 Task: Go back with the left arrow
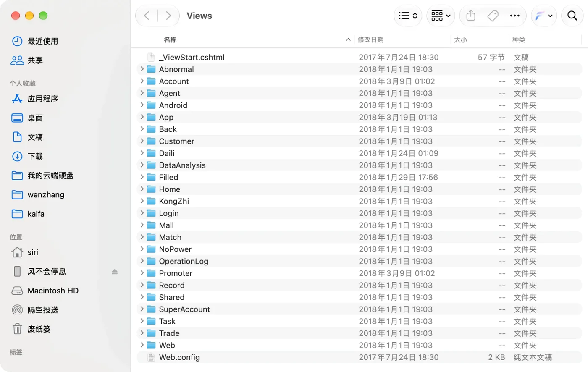(147, 16)
